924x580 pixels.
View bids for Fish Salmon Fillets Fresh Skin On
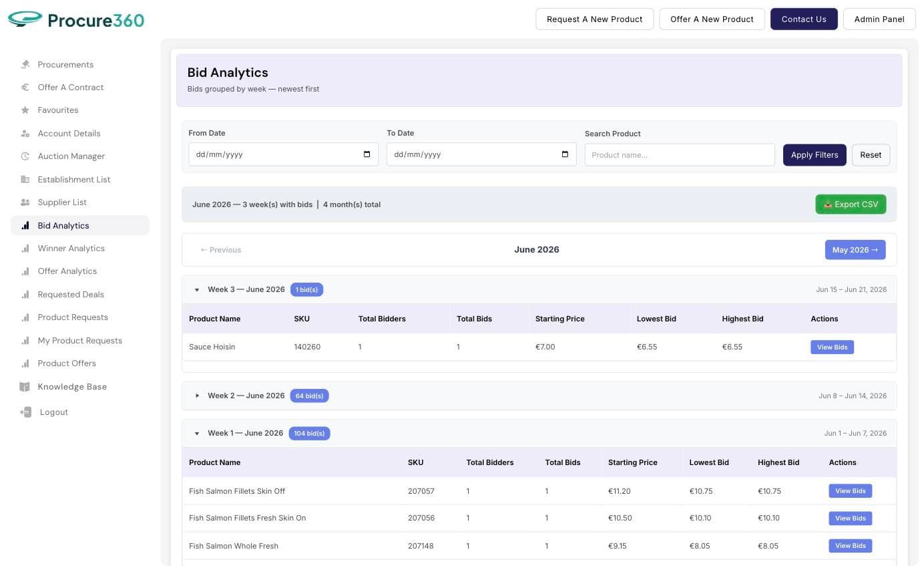[x=850, y=519]
